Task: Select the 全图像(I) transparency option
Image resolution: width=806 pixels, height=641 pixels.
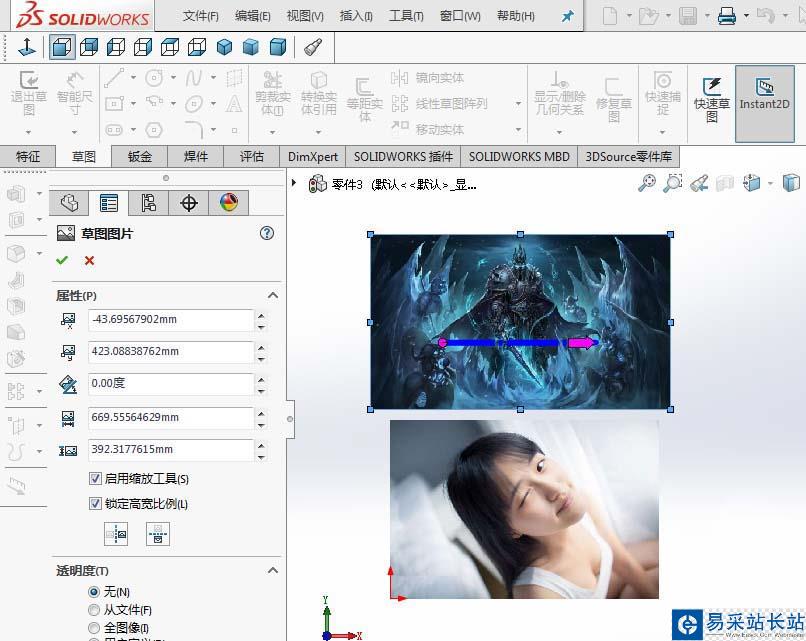Action: tap(94, 628)
